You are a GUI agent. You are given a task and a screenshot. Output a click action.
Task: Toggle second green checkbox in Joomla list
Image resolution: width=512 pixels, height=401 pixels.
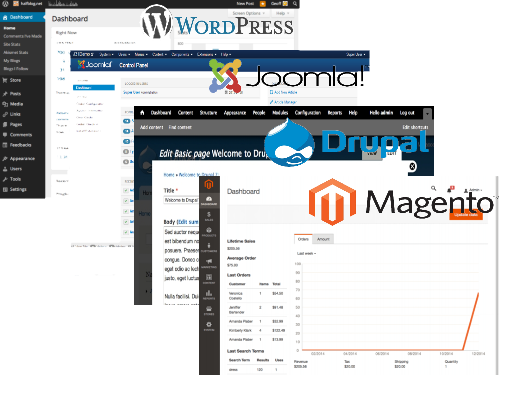tap(126, 201)
